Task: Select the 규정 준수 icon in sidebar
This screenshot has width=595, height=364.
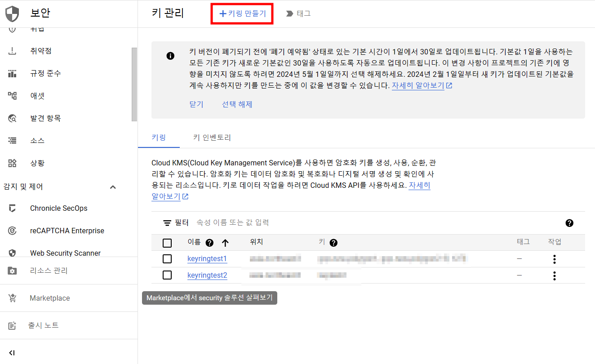Action: [12, 74]
